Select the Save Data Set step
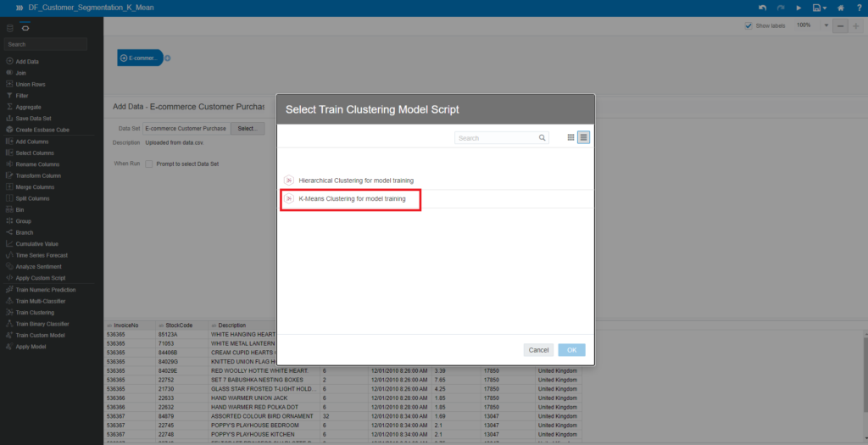The height and width of the screenshot is (445, 868). [x=33, y=119]
